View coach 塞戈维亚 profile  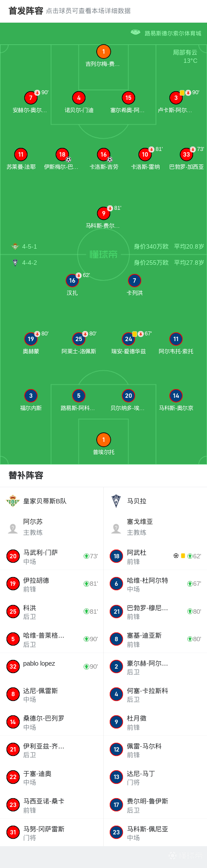click(155, 527)
